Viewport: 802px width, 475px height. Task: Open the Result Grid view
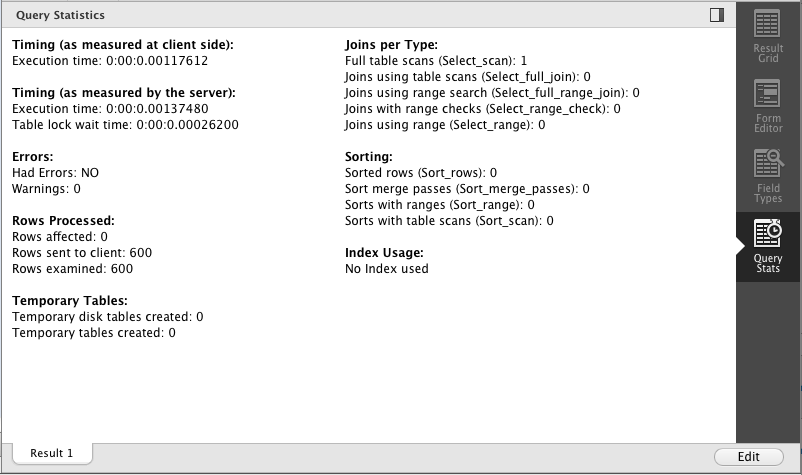point(768,36)
